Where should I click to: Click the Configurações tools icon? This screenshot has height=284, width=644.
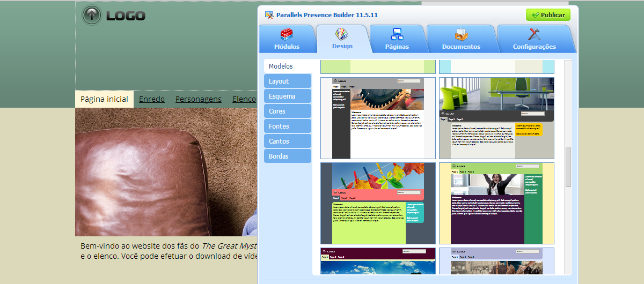pyautogui.click(x=534, y=35)
